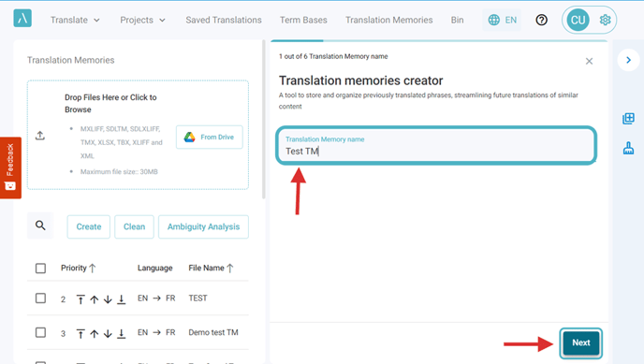The image size is (644, 364).
Task: Open the Translate dropdown menu
Action: (x=75, y=20)
